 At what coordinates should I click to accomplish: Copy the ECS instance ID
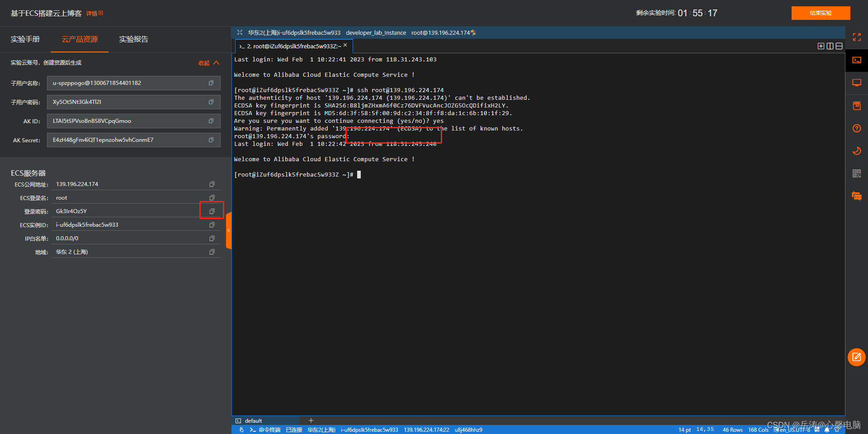(212, 225)
